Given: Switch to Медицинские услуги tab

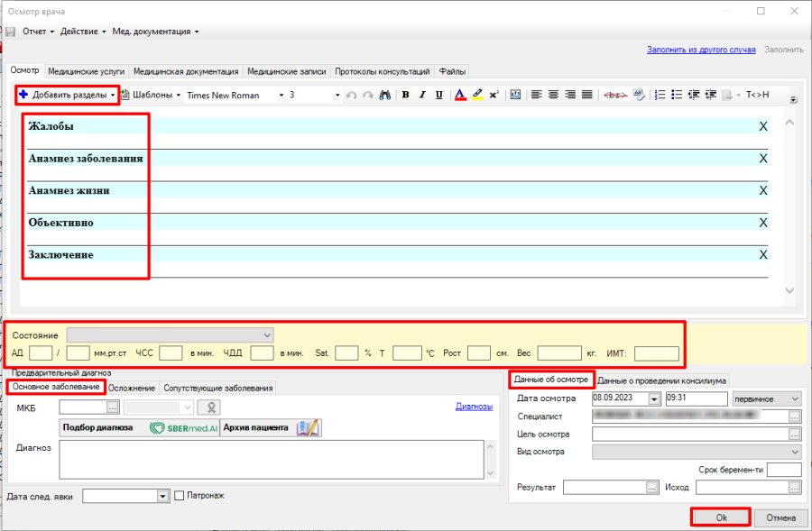Looking at the screenshot, I should 87,71.
